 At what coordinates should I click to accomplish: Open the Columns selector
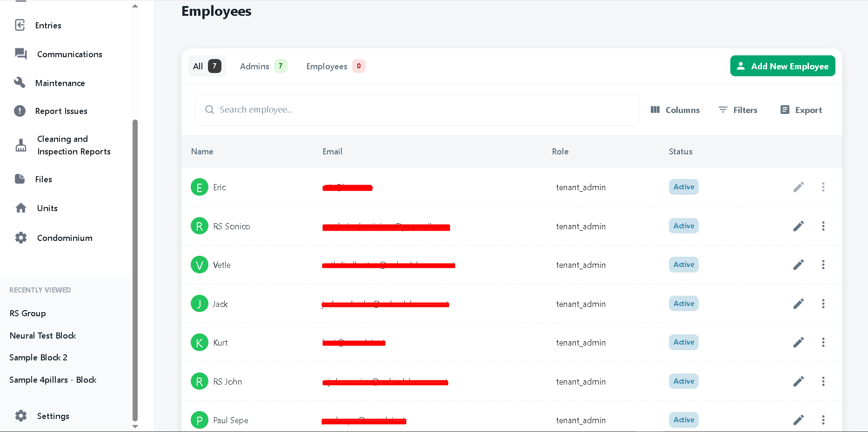coord(675,110)
